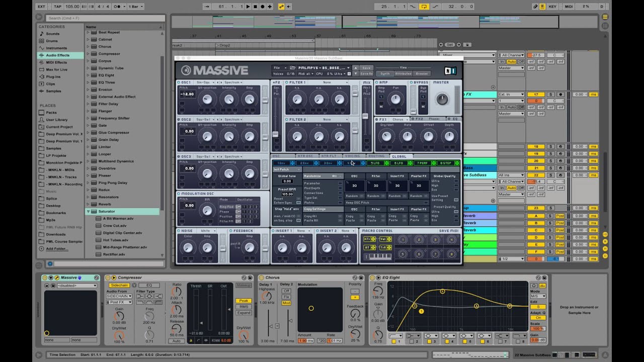Open the MIDI Effects browser category
644x362 pixels.
pyautogui.click(x=56, y=62)
